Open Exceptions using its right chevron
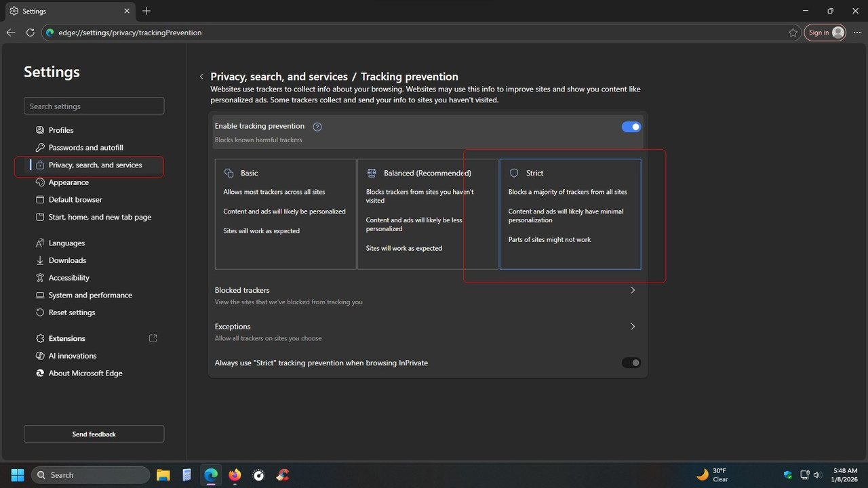Viewport: 868px width, 488px height. point(633,327)
